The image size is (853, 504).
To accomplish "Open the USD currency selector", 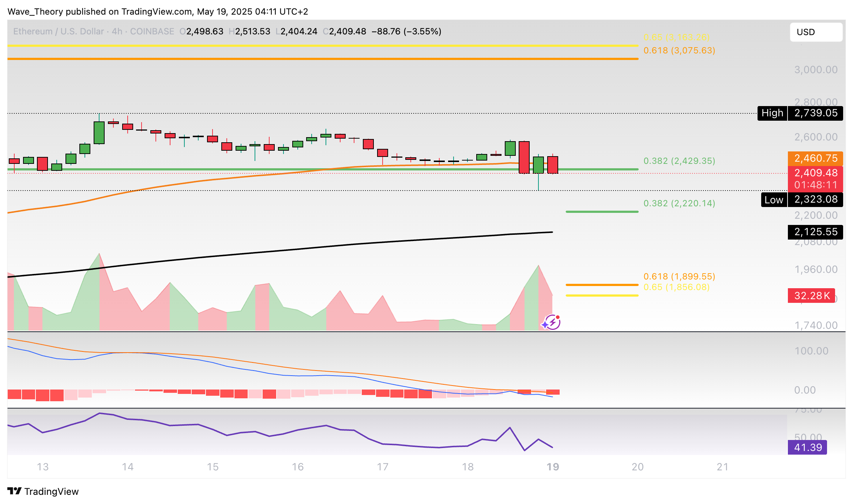I will pos(816,32).
